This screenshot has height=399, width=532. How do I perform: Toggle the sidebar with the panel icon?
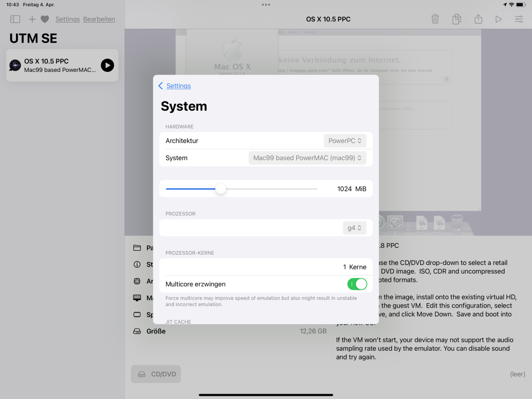tap(15, 19)
